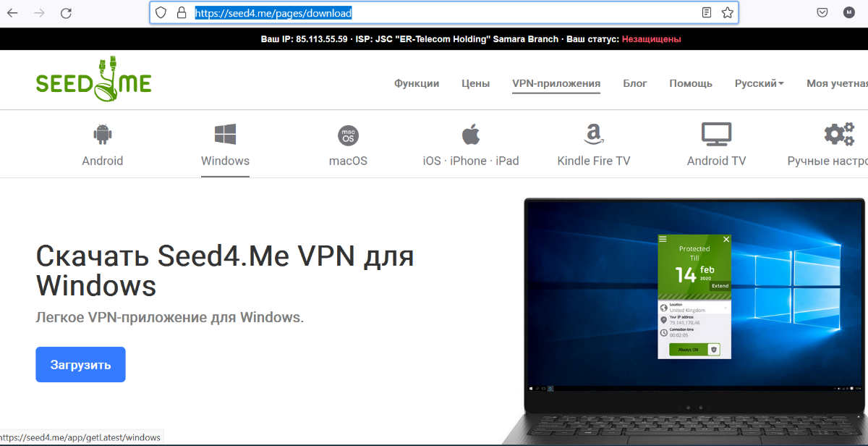Open the Помощь help page
This screenshot has width=868, height=446.
click(690, 83)
